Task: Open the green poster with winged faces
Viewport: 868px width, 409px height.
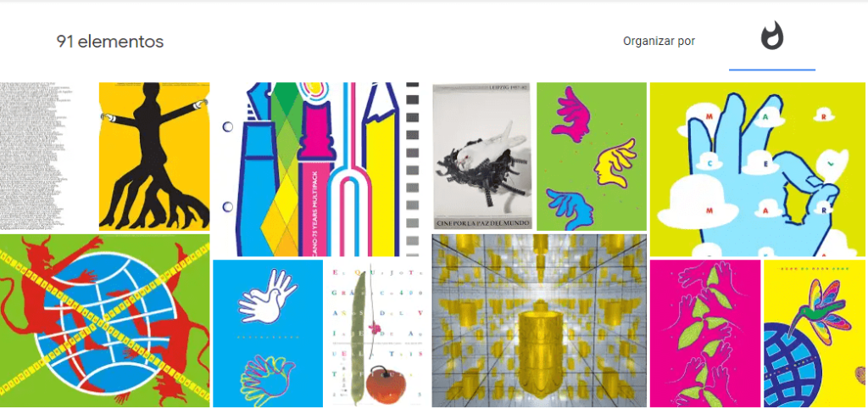Action: click(592, 156)
